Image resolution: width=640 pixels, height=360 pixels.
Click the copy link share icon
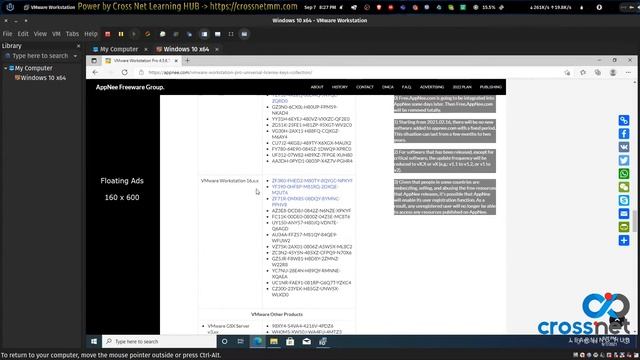(624, 120)
